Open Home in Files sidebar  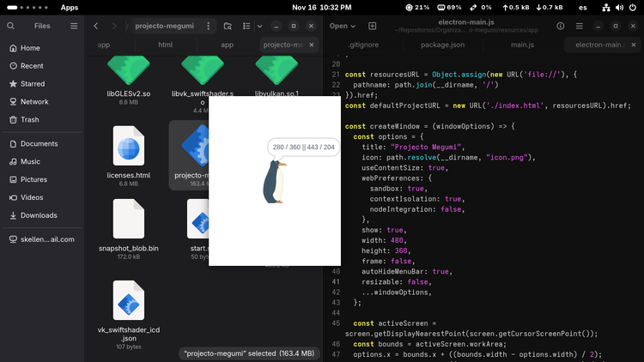pyautogui.click(x=42, y=48)
